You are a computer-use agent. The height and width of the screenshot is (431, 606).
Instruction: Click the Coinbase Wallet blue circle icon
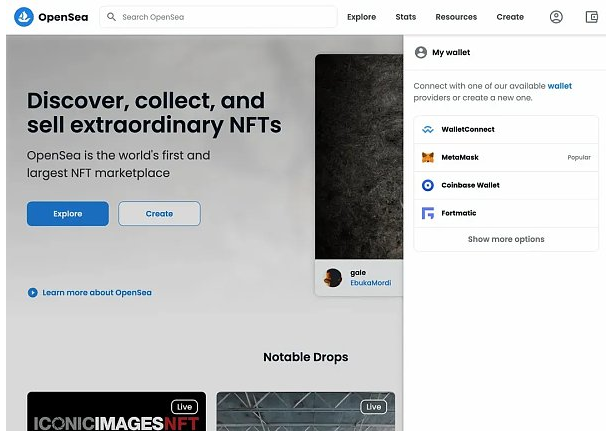point(428,185)
